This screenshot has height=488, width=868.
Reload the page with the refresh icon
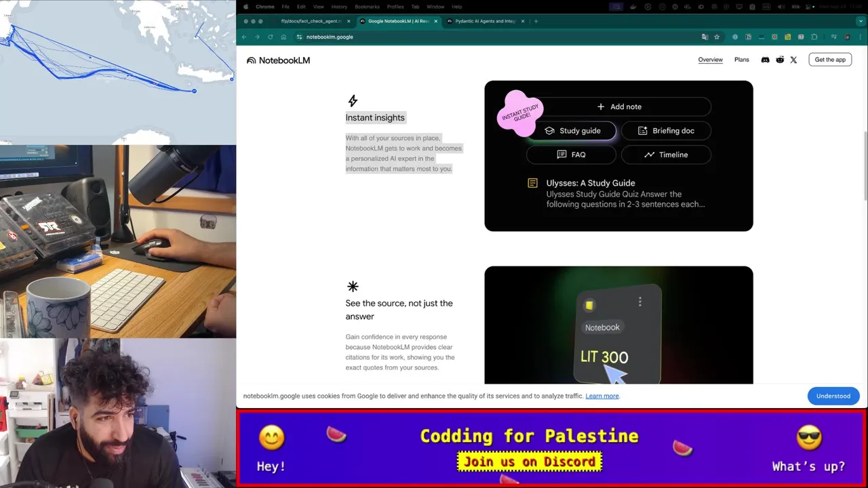[x=270, y=37]
